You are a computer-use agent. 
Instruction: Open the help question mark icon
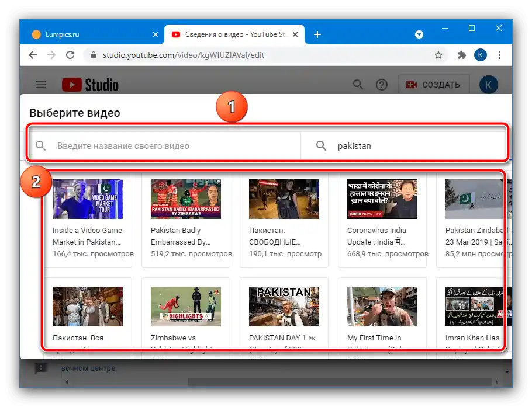(x=382, y=85)
